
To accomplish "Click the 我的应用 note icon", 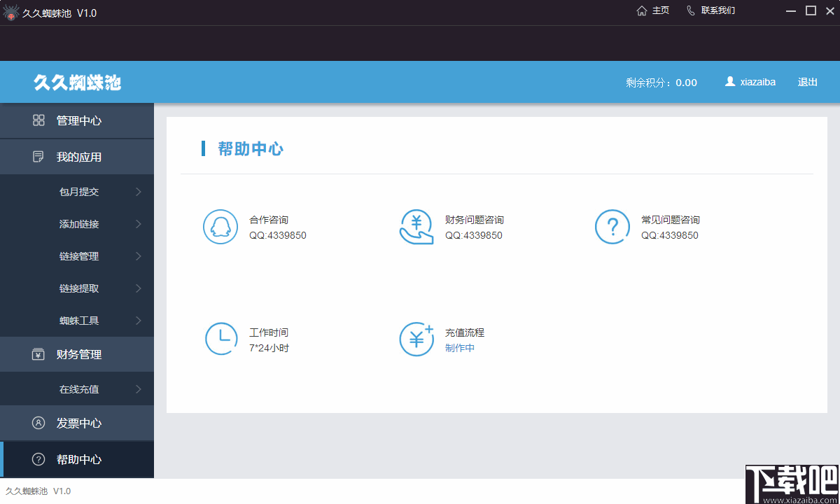I will point(38,157).
